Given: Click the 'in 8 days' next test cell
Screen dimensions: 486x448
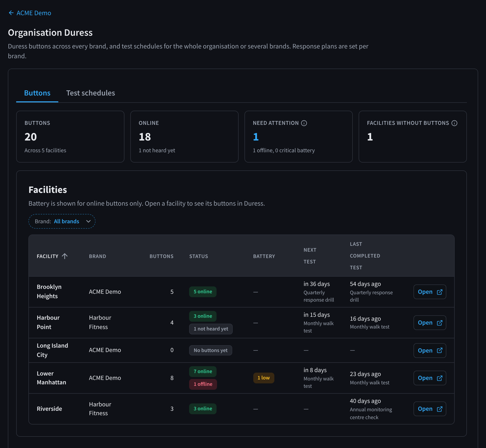Looking at the screenshot, I should click(x=315, y=370).
